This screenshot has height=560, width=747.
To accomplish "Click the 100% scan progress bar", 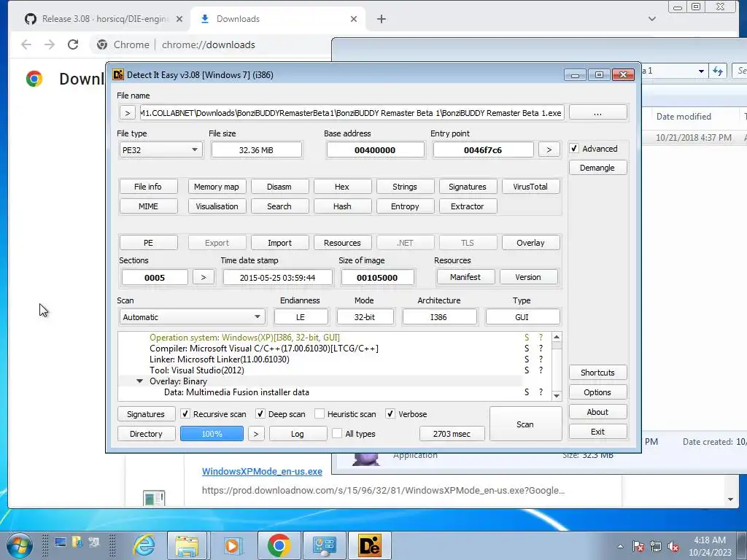I will [x=212, y=433].
